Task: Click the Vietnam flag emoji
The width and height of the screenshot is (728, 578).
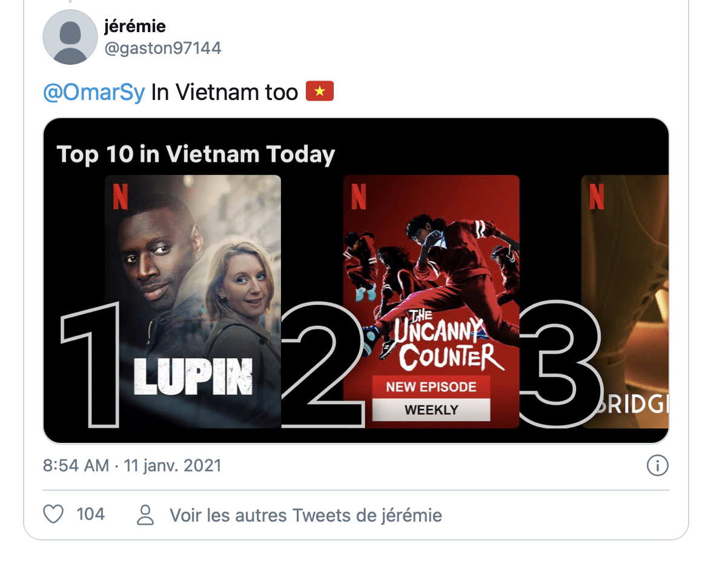Action: click(320, 91)
